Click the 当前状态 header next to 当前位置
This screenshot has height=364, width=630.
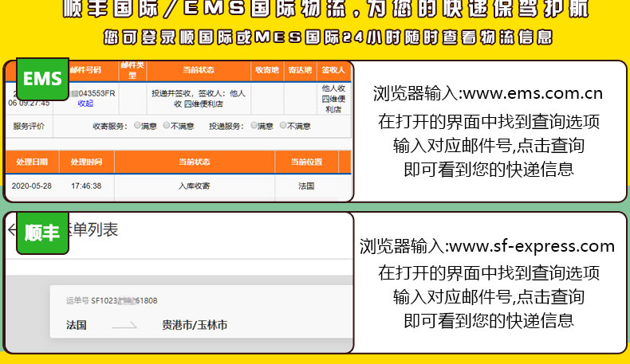coord(195,162)
